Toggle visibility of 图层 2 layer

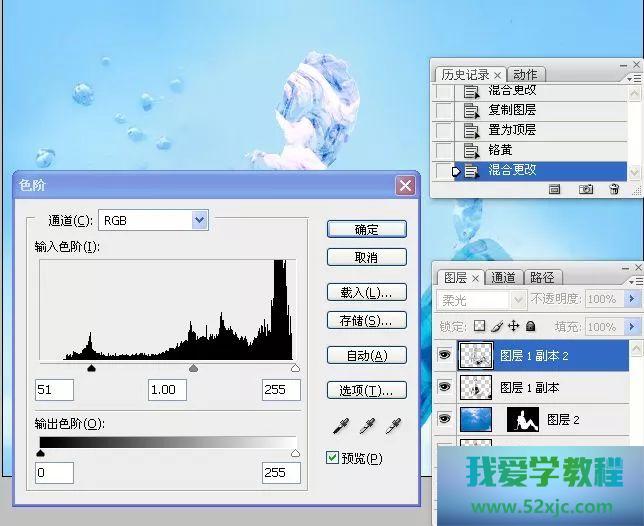pos(445,419)
